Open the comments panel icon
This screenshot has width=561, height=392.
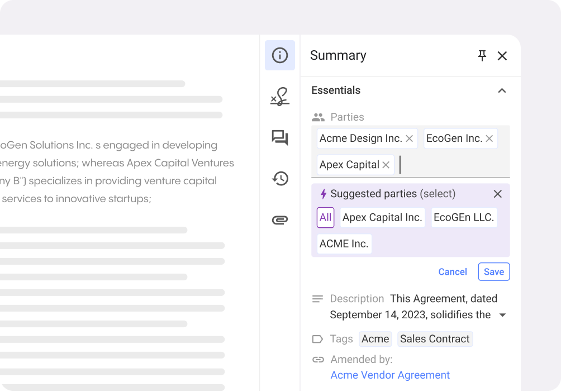(x=280, y=137)
